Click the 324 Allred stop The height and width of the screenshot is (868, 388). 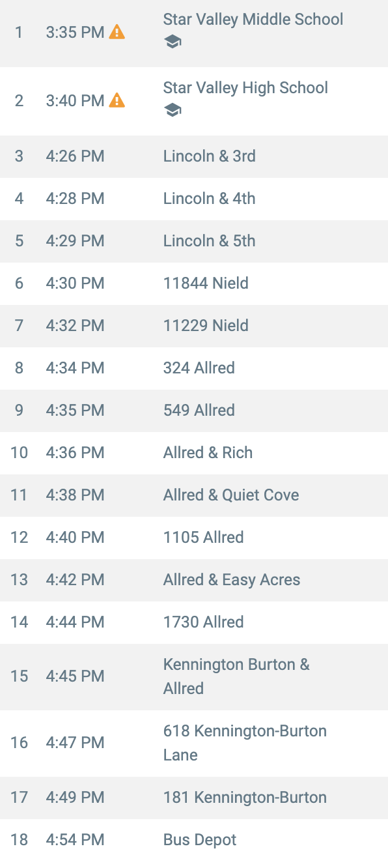(194, 368)
